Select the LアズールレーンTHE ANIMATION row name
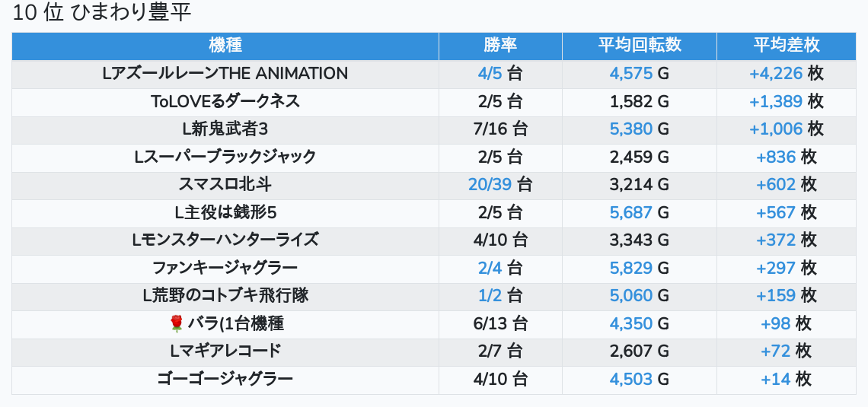The width and height of the screenshot is (868, 407). pos(225,74)
